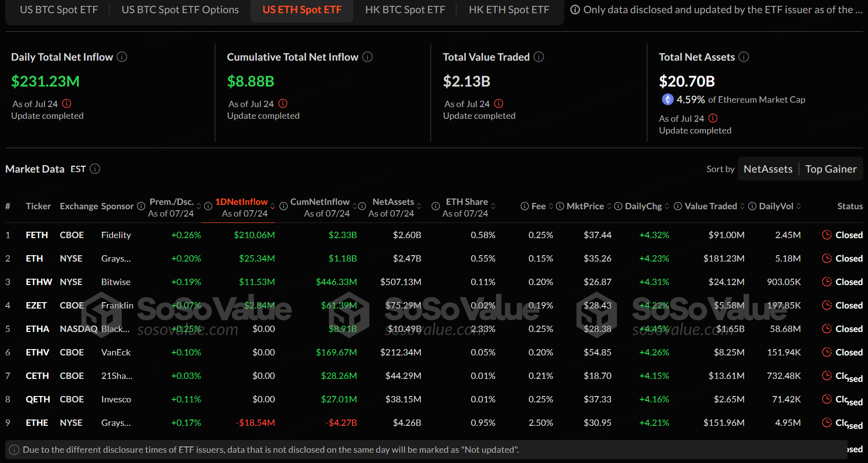The width and height of the screenshot is (868, 463).
Task: Toggle sort arrows on NetAssets column header
Action: click(x=419, y=206)
